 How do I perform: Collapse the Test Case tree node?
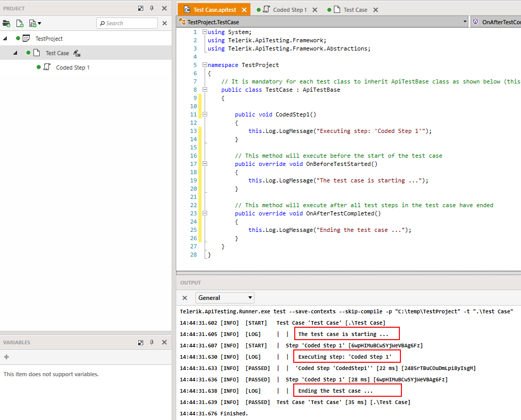pyautogui.click(x=15, y=53)
